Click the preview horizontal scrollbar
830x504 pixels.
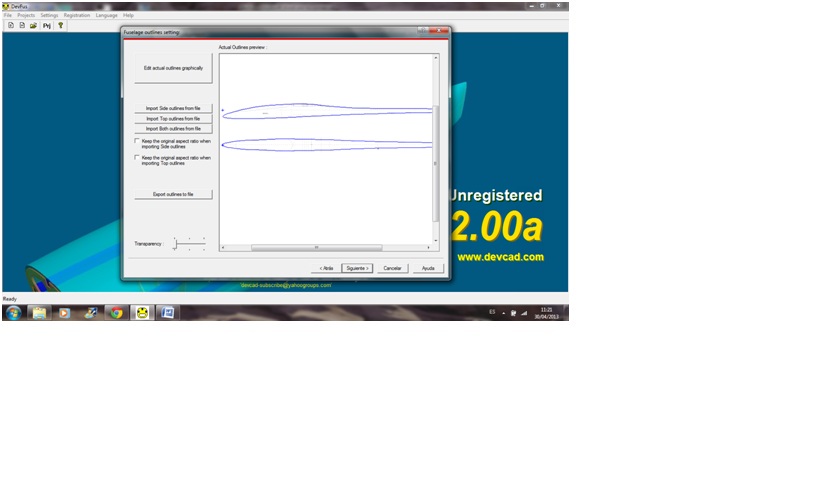point(315,247)
